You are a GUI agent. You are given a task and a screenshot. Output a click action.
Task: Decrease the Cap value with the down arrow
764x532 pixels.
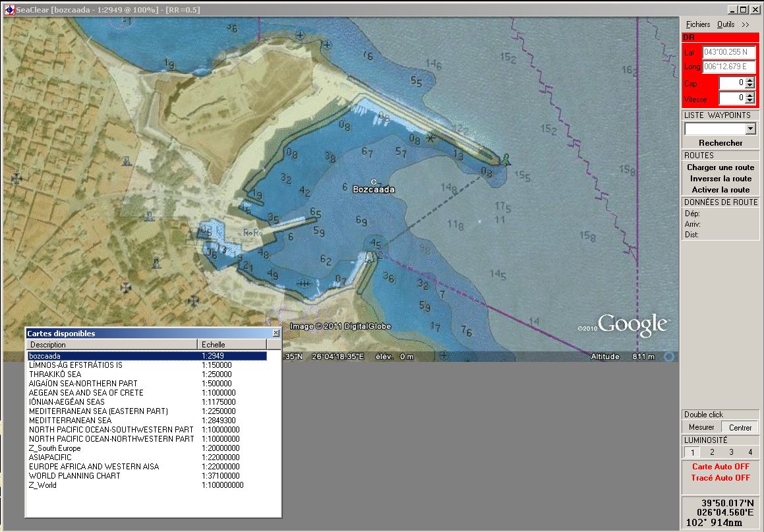[x=750, y=86]
